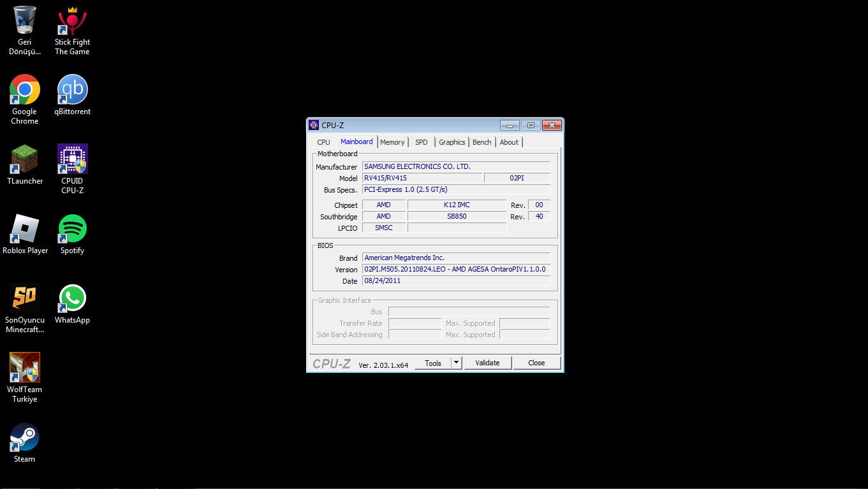Click the CPU-Z title bar chip icon
This screenshot has width=868, height=489.
(x=314, y=125)
